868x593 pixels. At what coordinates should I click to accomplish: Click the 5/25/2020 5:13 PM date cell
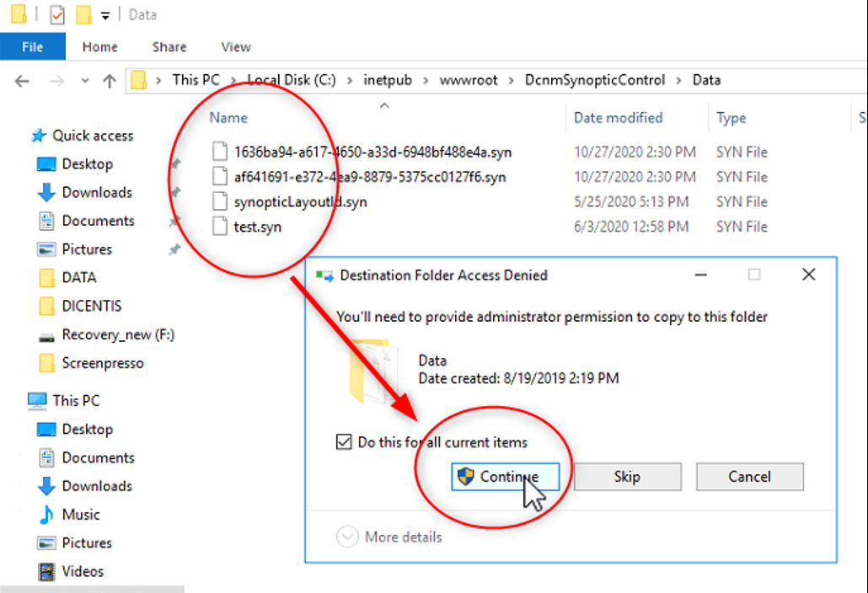(x=631, y=202)
